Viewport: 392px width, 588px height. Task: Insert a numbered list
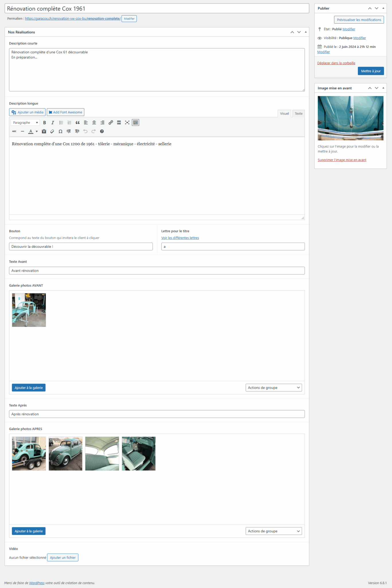pyautogui.click(x=69, y=123)
